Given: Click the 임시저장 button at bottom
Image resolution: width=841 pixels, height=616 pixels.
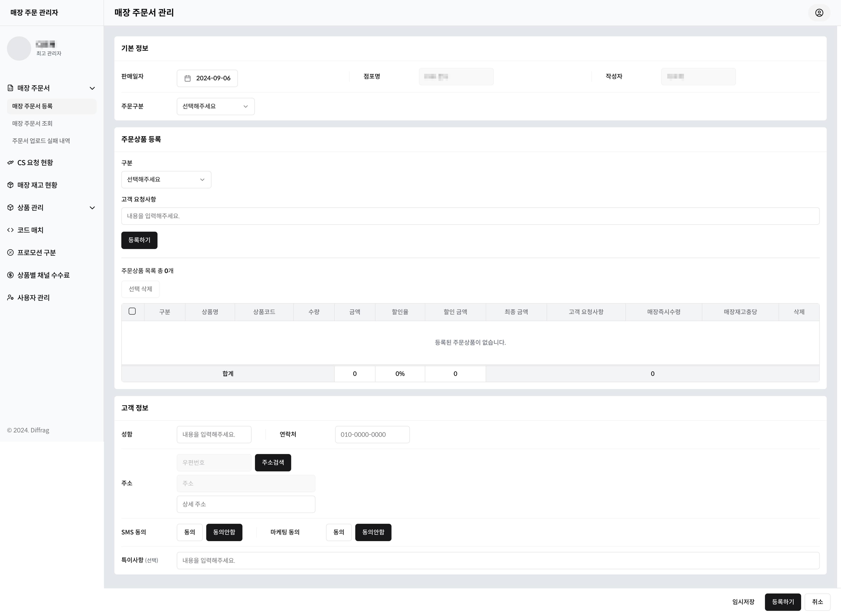Looking at the screenshot, I should 743,602.
